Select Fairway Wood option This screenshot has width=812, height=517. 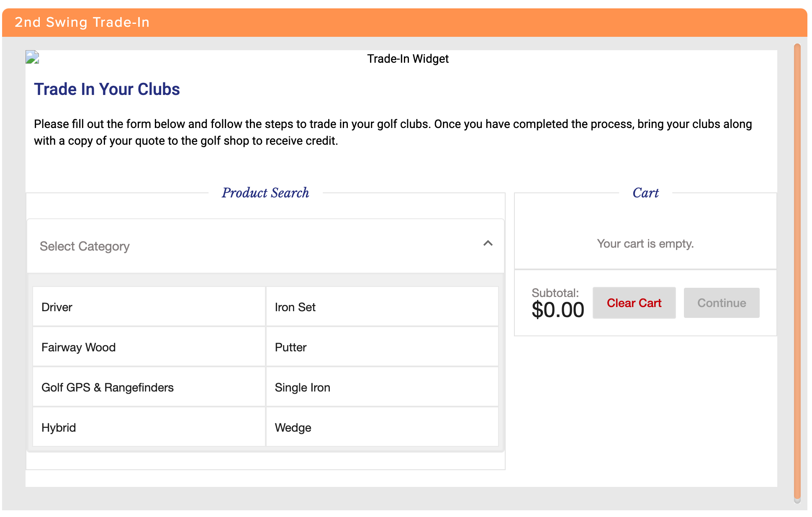[x=149, y=347]
